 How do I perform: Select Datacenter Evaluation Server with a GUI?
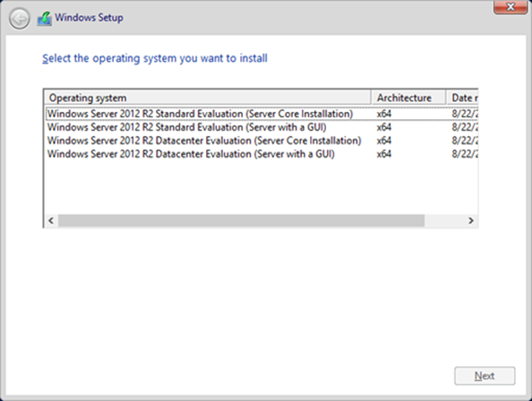tap(262, 154)
